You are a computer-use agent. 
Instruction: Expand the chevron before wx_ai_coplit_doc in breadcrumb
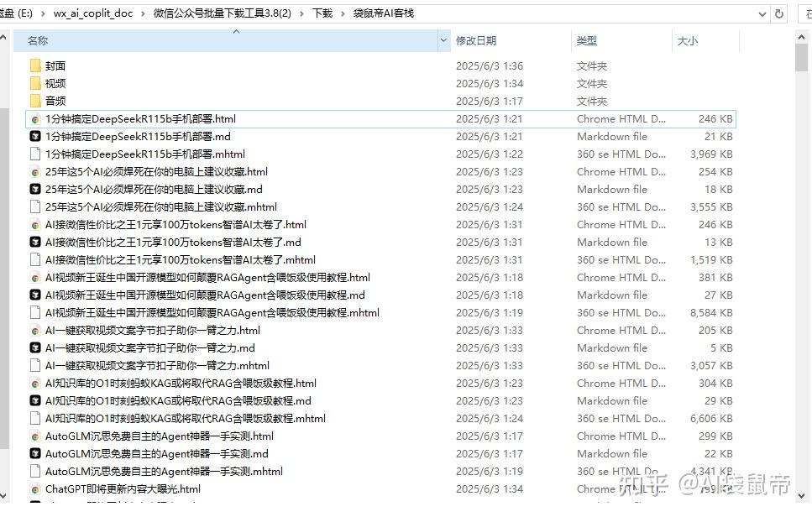pyautogui.click(x=43, y=13)
